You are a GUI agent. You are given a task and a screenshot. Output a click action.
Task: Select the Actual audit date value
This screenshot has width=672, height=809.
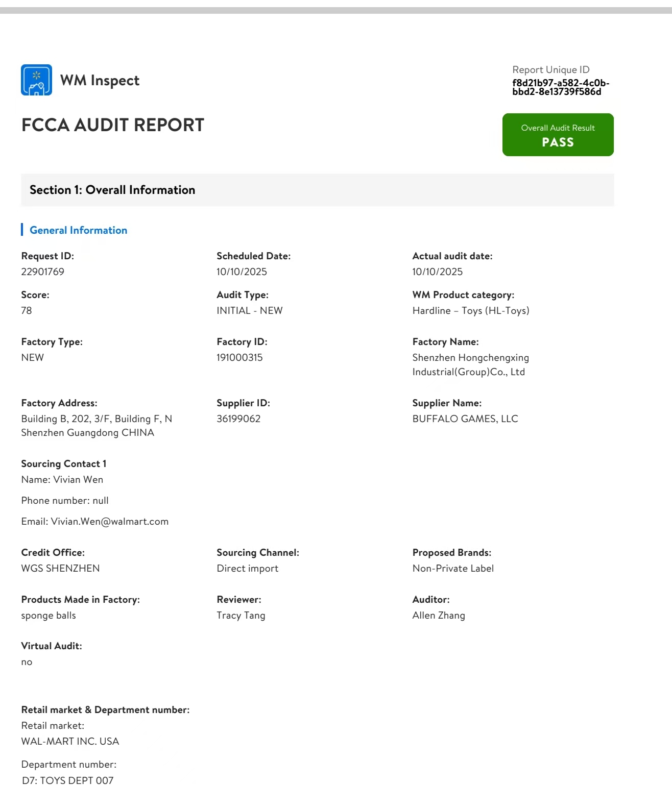pos(438,272)
